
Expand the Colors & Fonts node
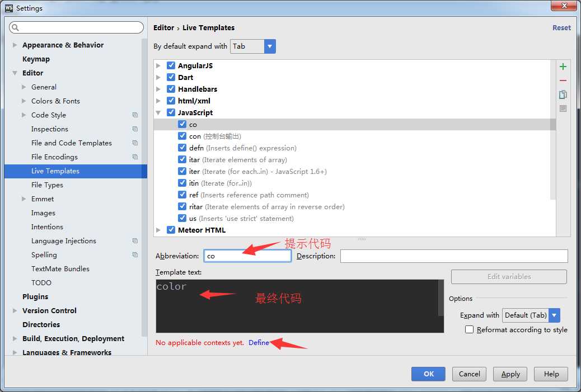[24, 101]
